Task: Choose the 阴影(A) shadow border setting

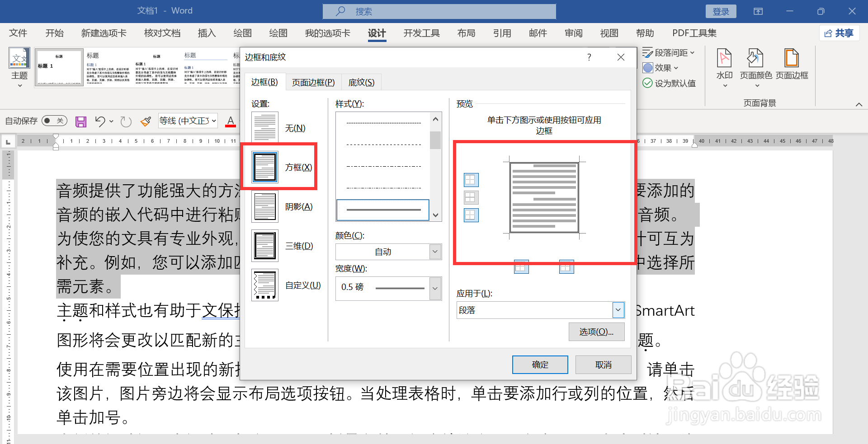Action: pyautogui.click(x=265, y=206)
